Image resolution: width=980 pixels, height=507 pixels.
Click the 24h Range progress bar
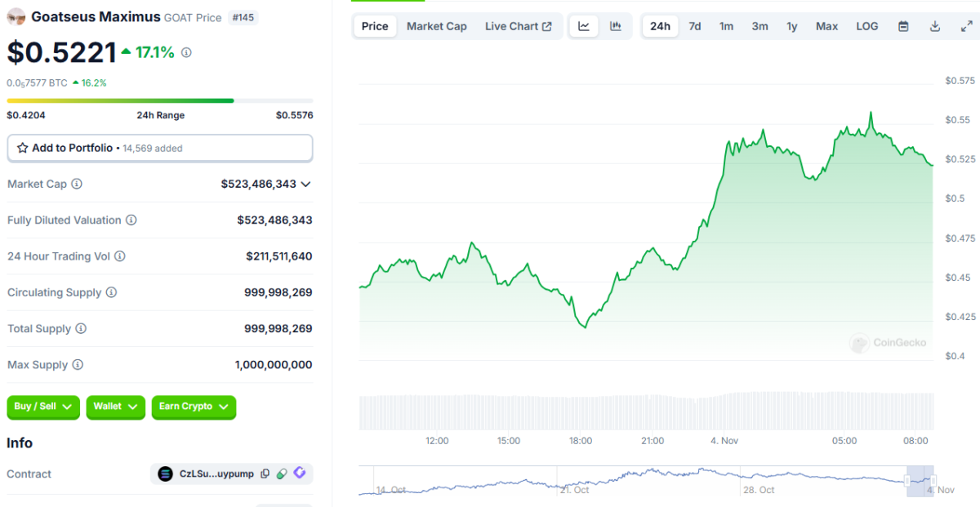pyautogui.click(x=160, y=100)
